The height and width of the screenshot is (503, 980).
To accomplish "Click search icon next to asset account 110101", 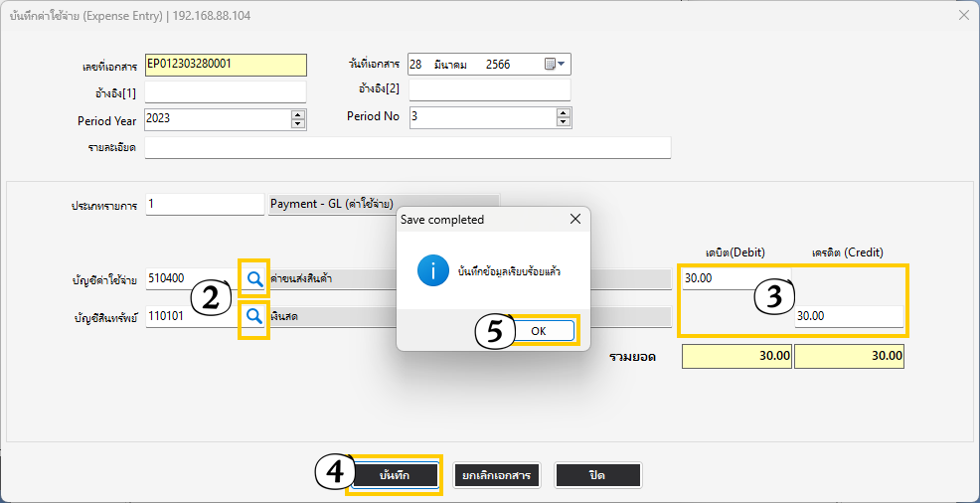I will point(254,316).
